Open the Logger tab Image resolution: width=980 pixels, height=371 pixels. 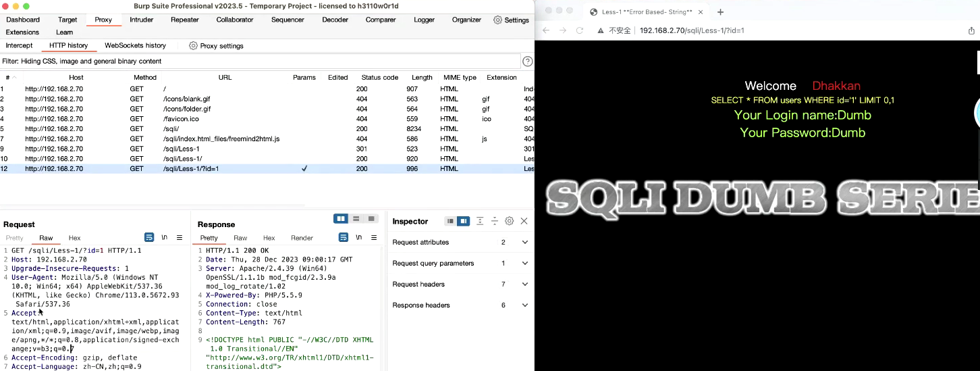point(425,20)
